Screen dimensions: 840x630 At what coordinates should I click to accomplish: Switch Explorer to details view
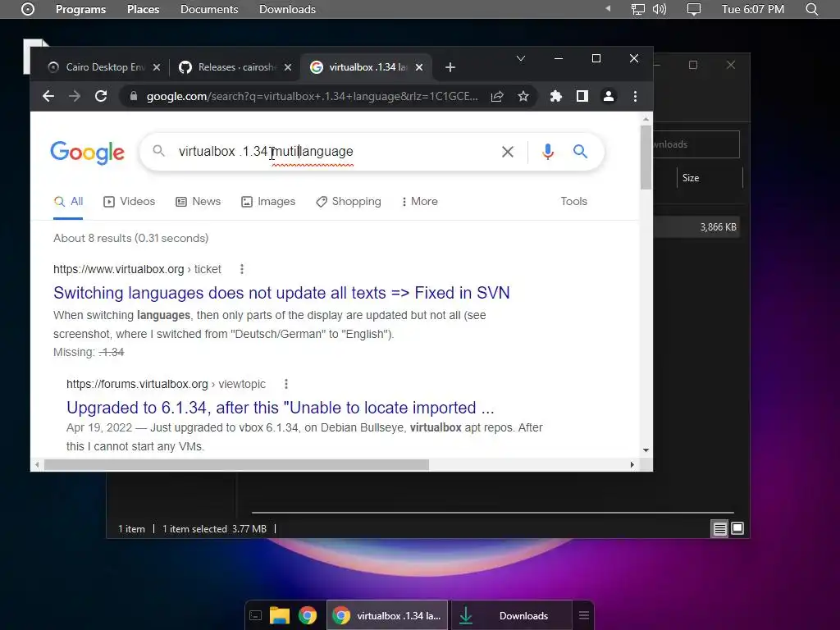[x=719, y=529]
